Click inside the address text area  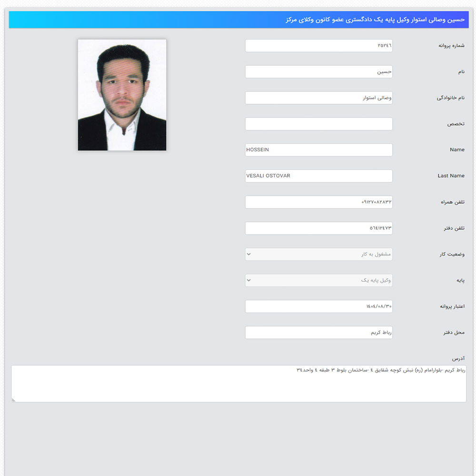pos(238,384)
